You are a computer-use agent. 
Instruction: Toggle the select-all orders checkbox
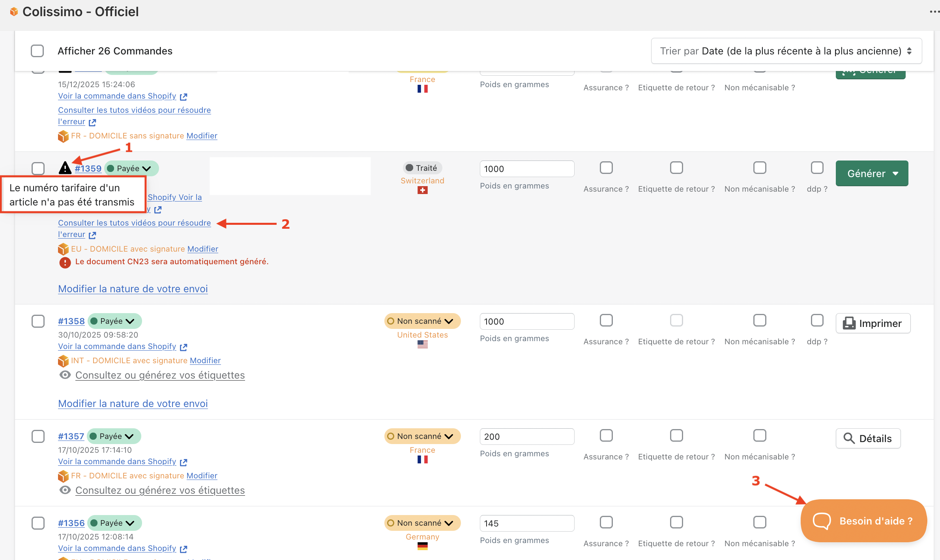point(37,51)
